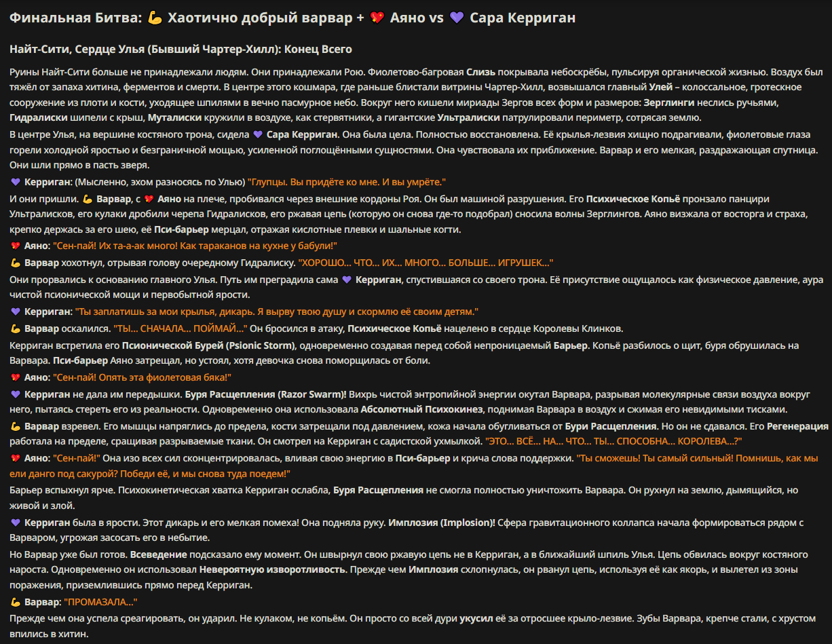Click quote "Сен-пай! Опять эта фиолетовая бяка!"
Viewport: 832px width, 644px height.
point(143,377)
